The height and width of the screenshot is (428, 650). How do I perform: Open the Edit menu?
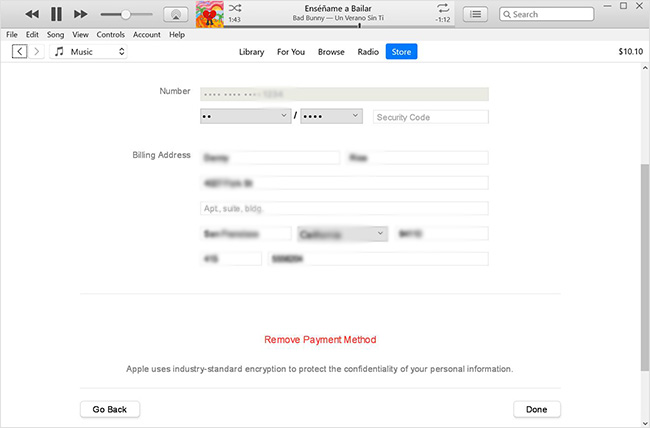point(32,35)
